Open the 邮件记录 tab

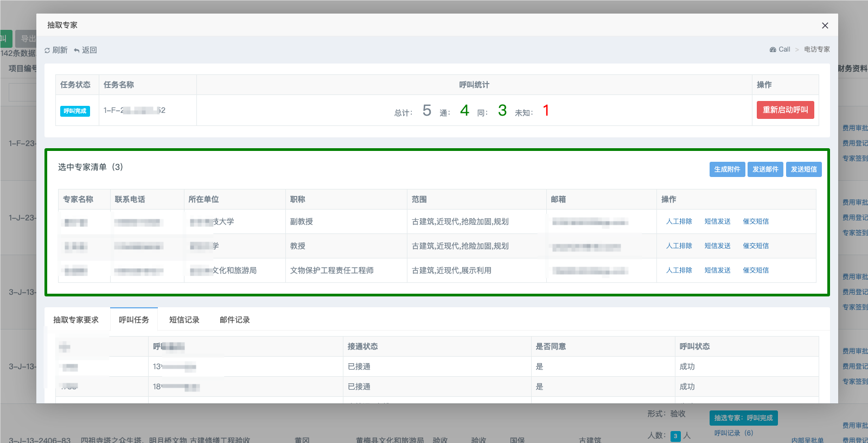(235, 320)
